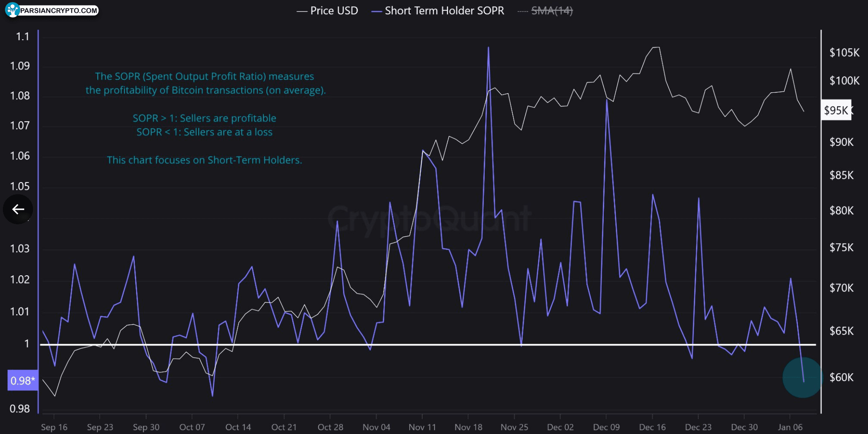The height and width of the screenshot is (434, 868).
Task: Click the 1.07 SOPR axis label
Action: pyautogui.click(x=20, y=125)
